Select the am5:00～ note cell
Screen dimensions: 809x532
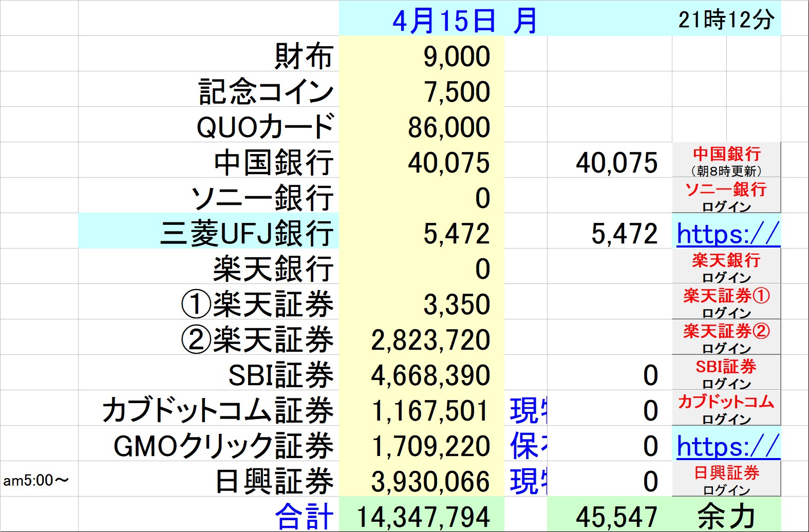click(39, 479)
